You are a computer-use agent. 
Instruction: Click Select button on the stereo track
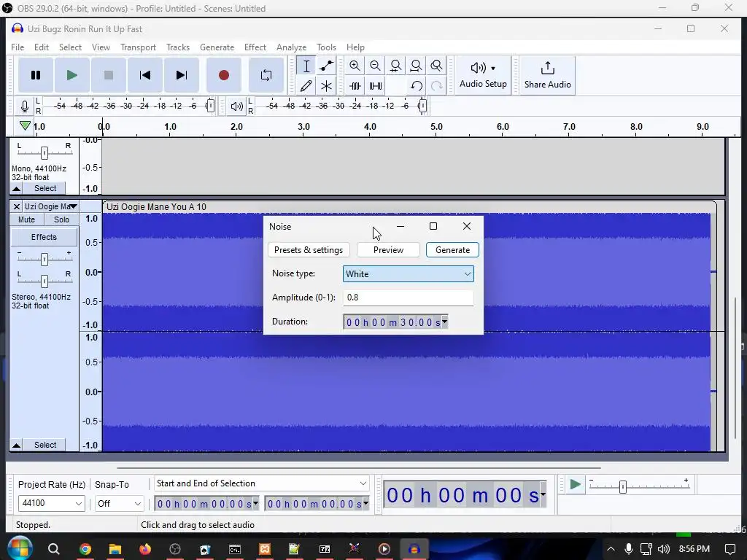[x=45, y=445]
